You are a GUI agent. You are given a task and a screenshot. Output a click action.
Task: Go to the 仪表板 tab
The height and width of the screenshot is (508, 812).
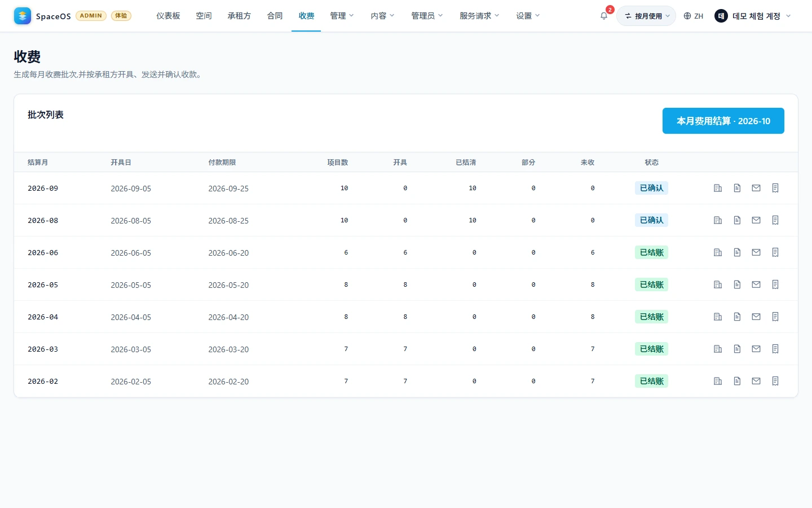(168, 16)
